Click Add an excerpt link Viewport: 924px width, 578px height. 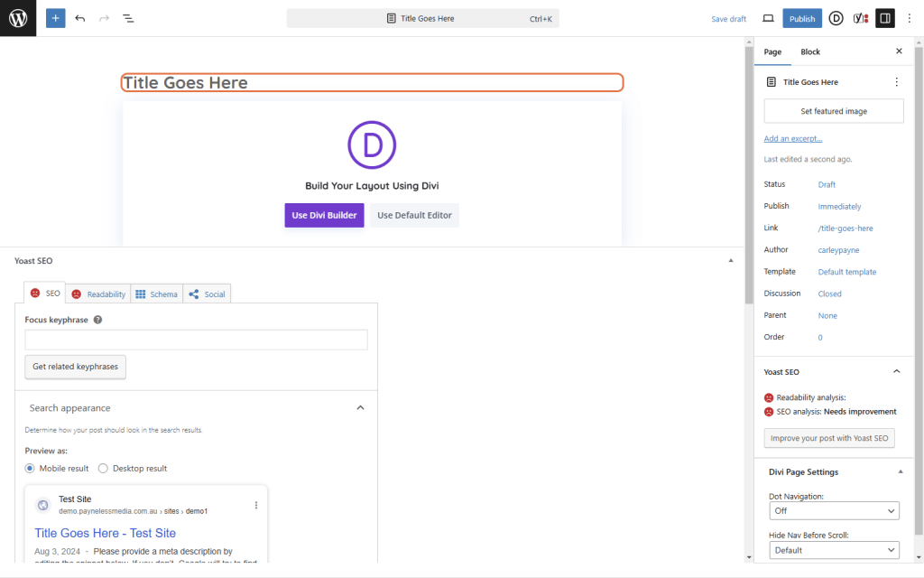[792, 138]
